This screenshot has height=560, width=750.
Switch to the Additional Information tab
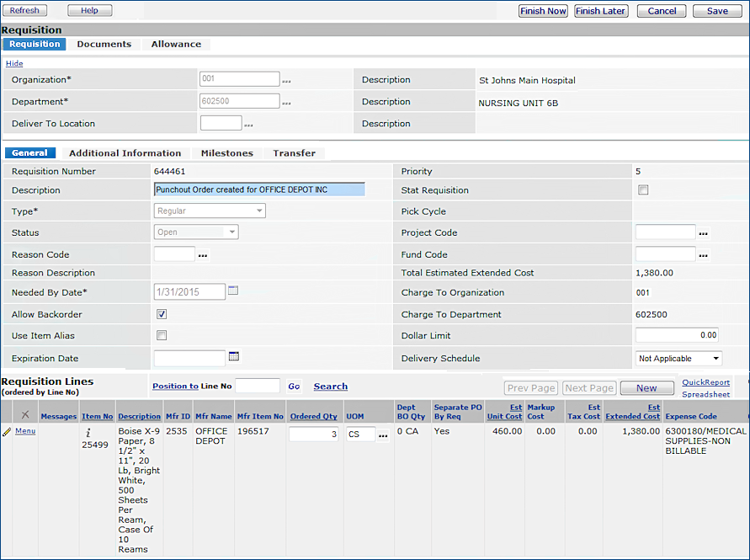point(125,153)
